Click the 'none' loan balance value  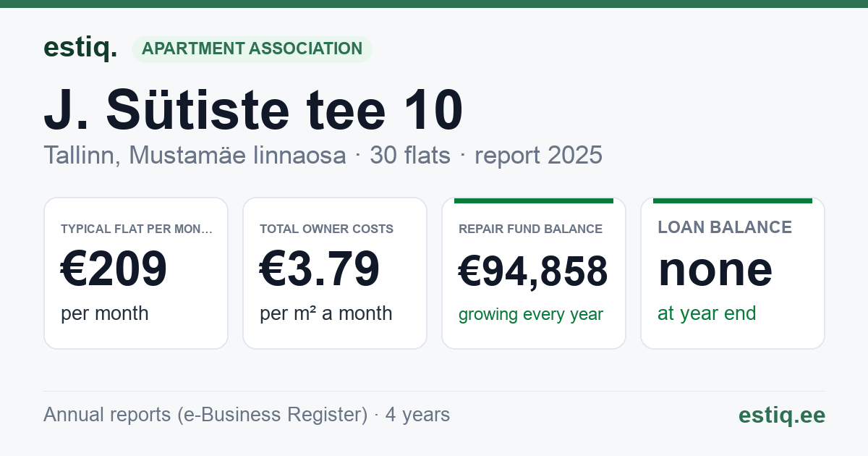point(715,269)
